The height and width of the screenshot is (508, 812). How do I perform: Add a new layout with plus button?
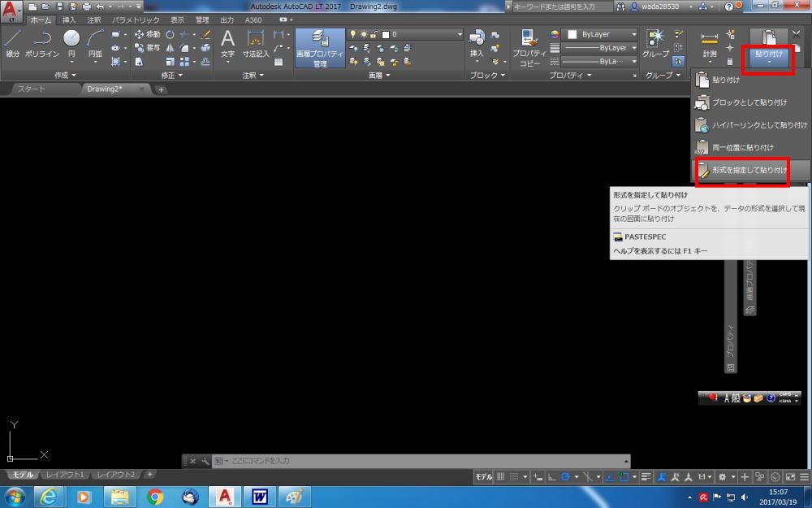(149, 475)
